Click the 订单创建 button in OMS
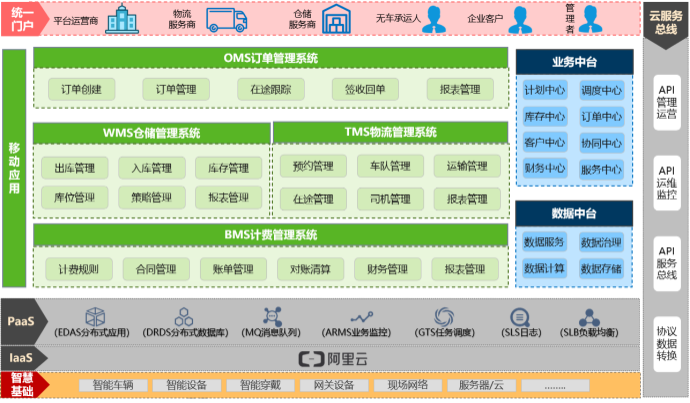Screen dimensions: 690x403 [x=81, y=90]
